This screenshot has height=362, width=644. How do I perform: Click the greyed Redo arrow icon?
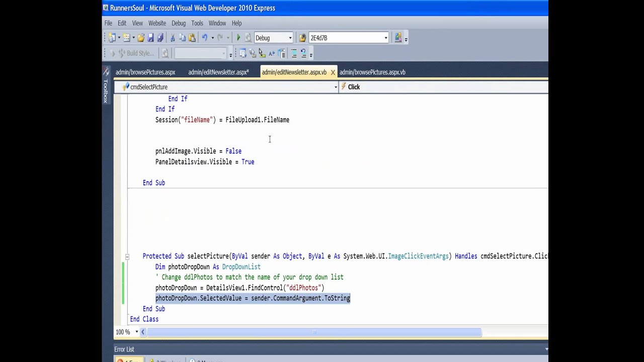[x=220, y=38]
